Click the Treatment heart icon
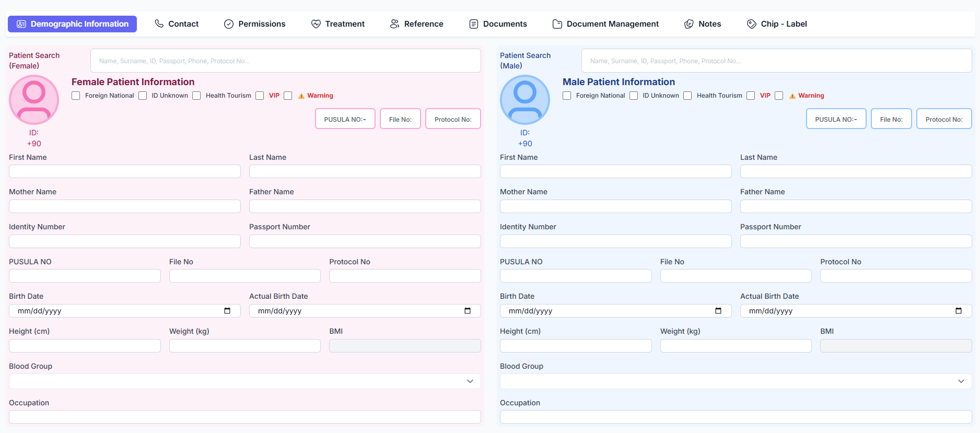 pos(316,24)
